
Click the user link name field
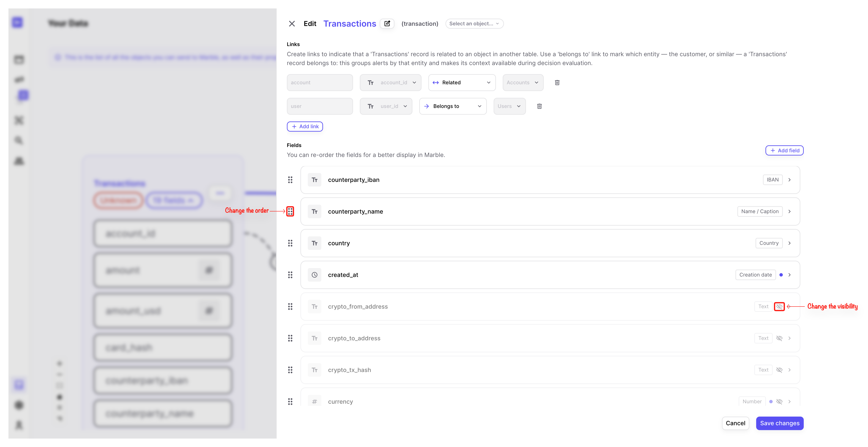320,106
